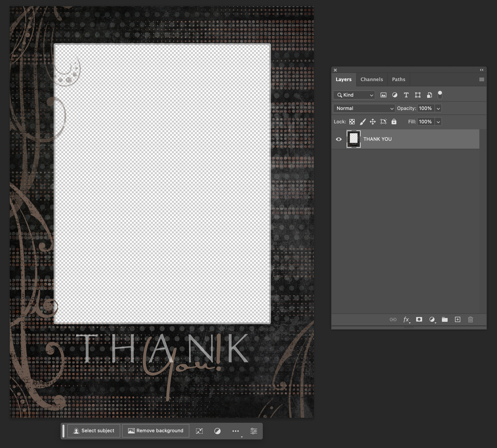Expand the Opacity slider dropdown arrow
The image size is (497, 448).
[438, 108]
